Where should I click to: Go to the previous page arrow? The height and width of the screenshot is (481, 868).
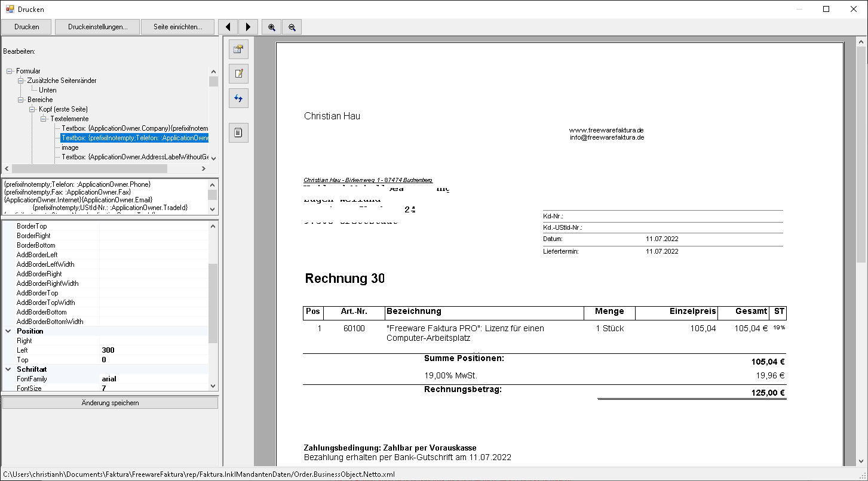[228, 27]
